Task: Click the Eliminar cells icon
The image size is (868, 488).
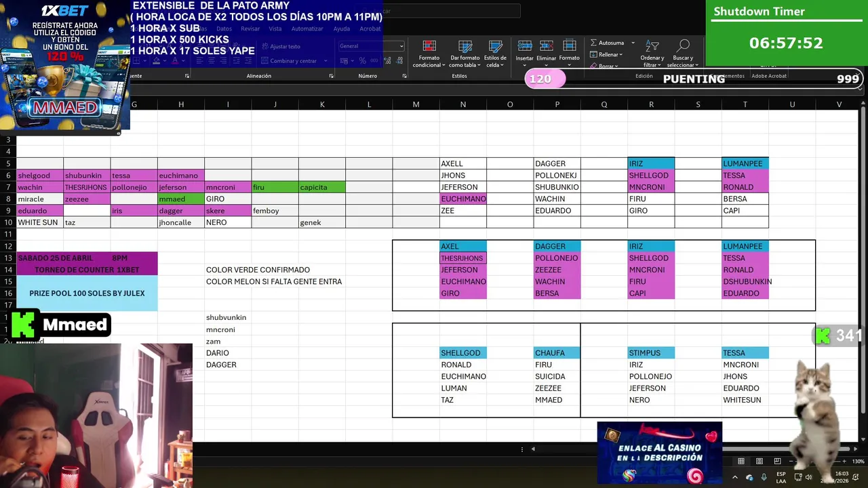Action: [x=547, y=45]
